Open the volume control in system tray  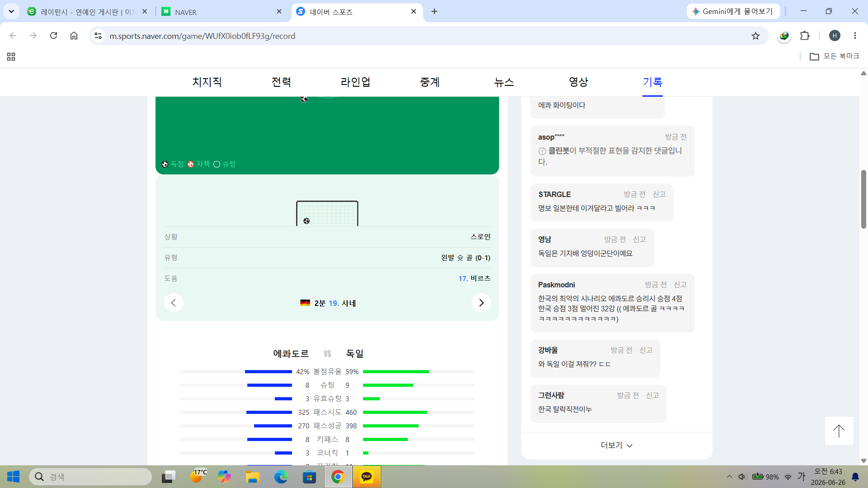(x=742, y=477)
